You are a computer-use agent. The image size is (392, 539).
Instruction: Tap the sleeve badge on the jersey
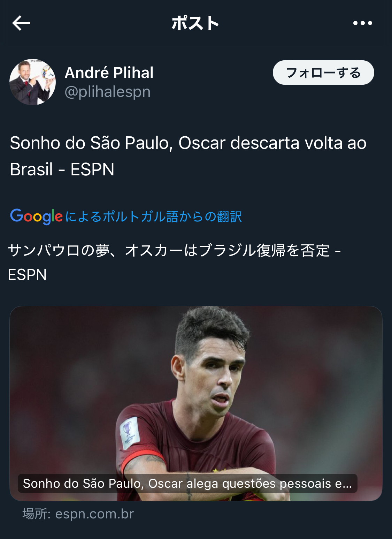(x=129, y=432)
